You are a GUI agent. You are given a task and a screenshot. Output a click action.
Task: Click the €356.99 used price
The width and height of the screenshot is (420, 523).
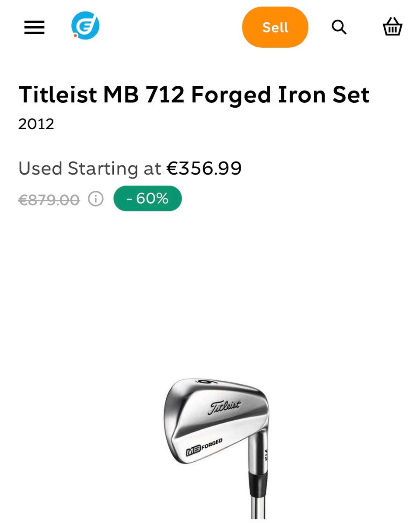pos(204,168)
